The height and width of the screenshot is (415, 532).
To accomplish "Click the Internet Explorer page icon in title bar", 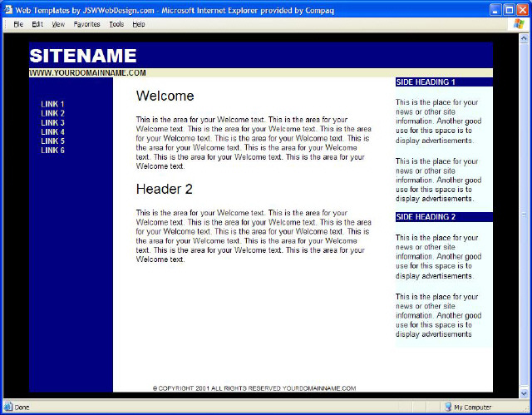I will 7,10.
